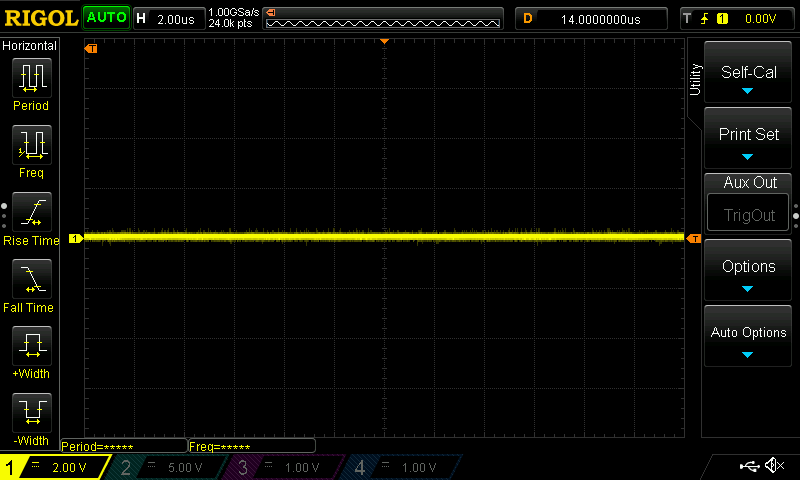Screen dimensions: 800x480
Task: Click the RIGOL logo
Action: [41, 18]
